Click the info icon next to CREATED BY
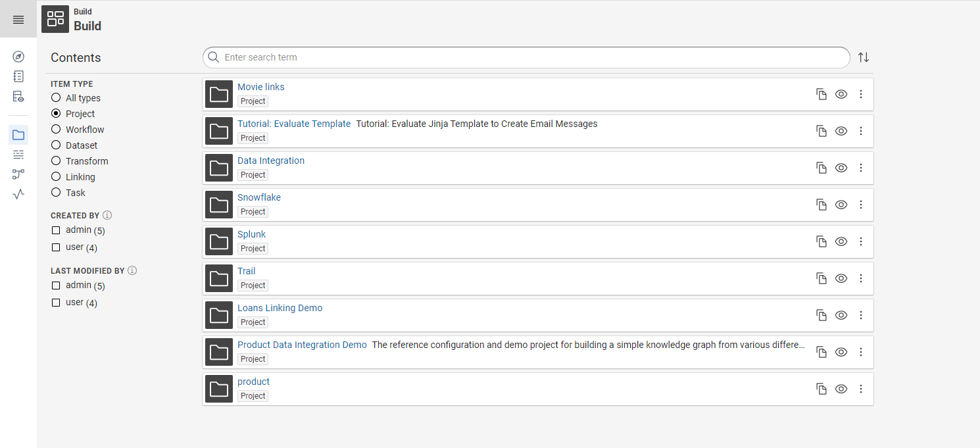980x448 pixels. 107,215
